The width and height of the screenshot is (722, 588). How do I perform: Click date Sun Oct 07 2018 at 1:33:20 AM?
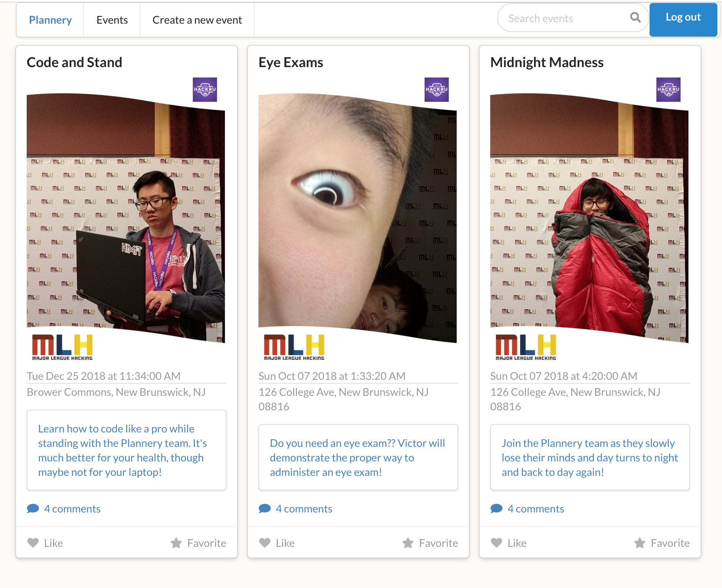pos(332,376)
